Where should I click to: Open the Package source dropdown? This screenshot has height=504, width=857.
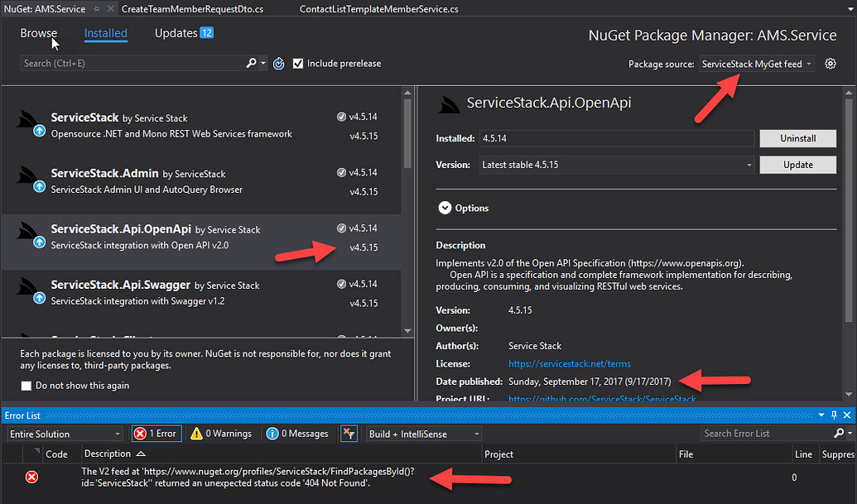[x=757, y=64]
